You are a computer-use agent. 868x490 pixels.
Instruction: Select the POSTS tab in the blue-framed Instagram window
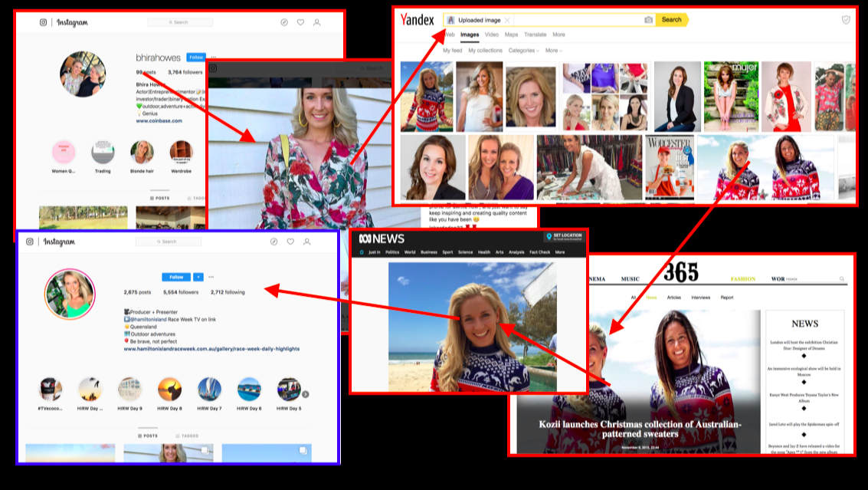tap(148, 436)
